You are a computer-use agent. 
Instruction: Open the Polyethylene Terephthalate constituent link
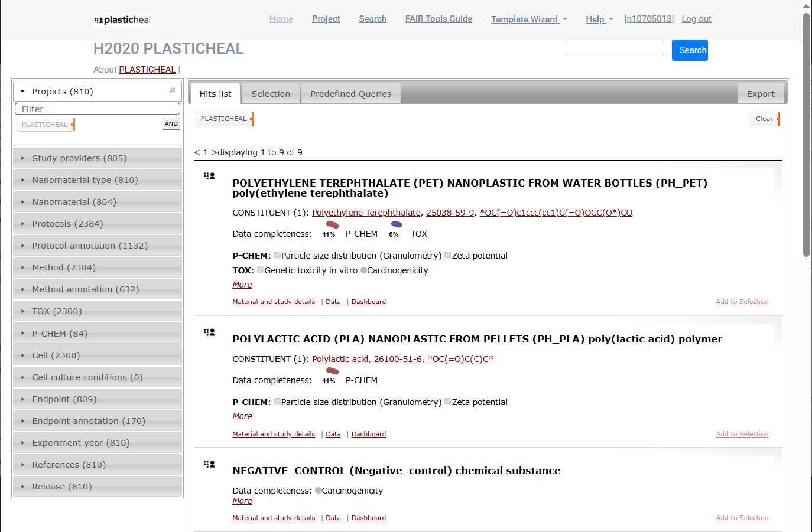(366, 213)
